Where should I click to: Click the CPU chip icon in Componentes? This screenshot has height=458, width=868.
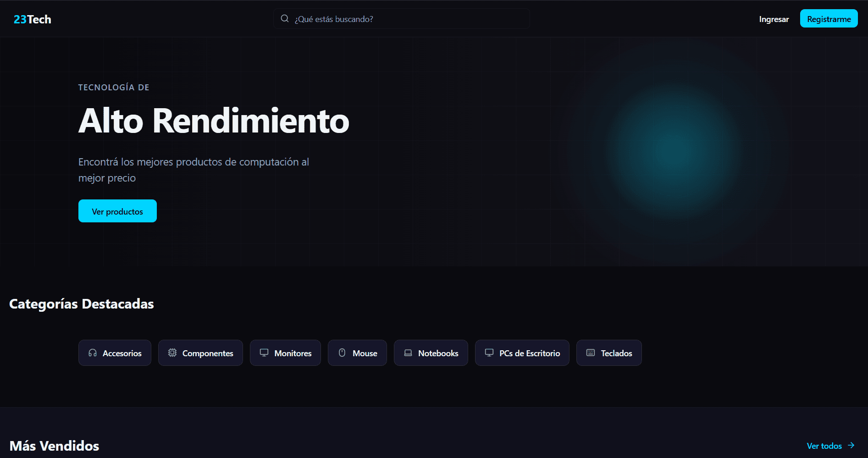click(x=172, y=353)
